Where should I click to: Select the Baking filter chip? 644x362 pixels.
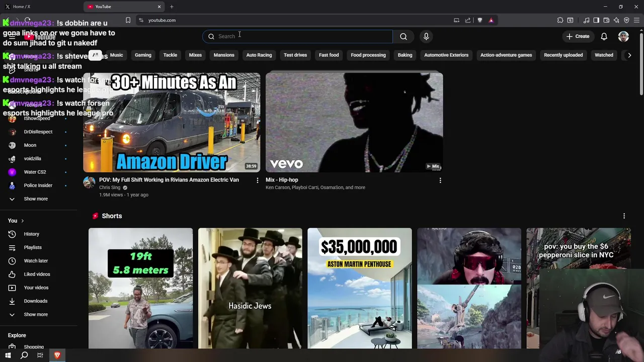(x=405, y=55)
